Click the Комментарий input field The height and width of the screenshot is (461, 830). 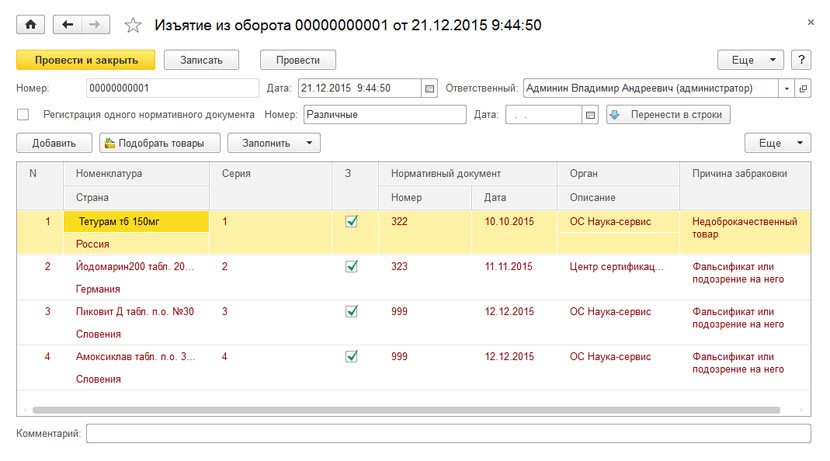(448, 433)
